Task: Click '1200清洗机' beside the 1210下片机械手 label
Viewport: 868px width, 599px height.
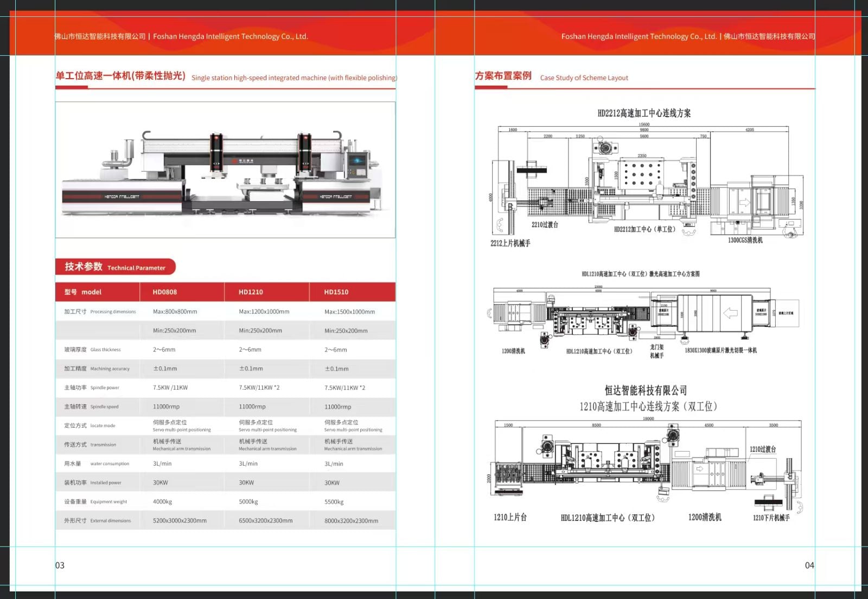Action: [x=705, y=517]
